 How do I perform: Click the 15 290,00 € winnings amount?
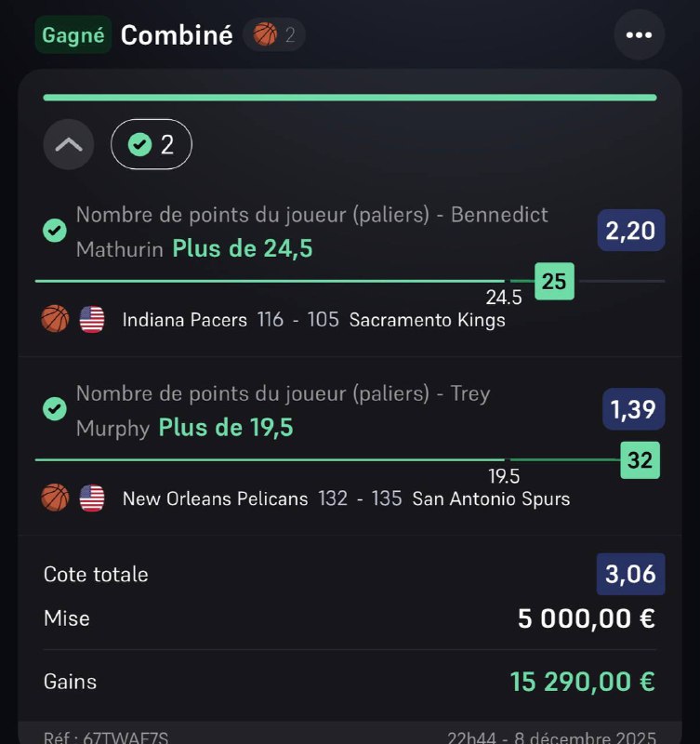582,682
